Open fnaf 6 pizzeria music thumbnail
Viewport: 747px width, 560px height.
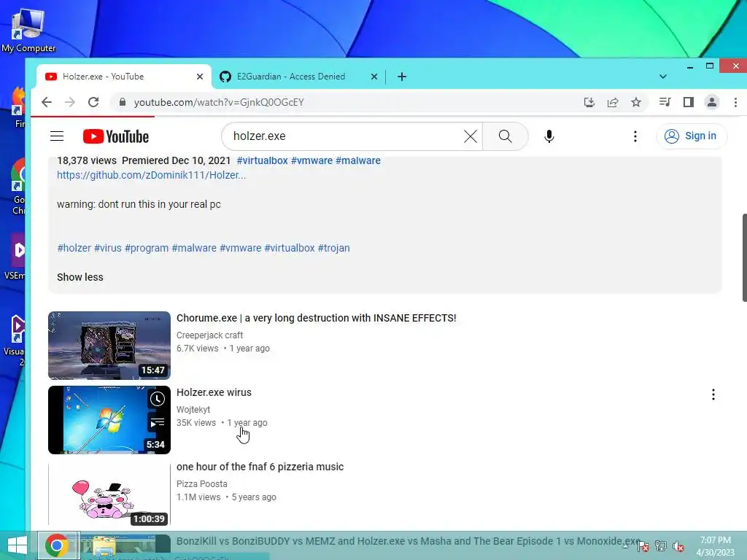(x=109, y=494)
